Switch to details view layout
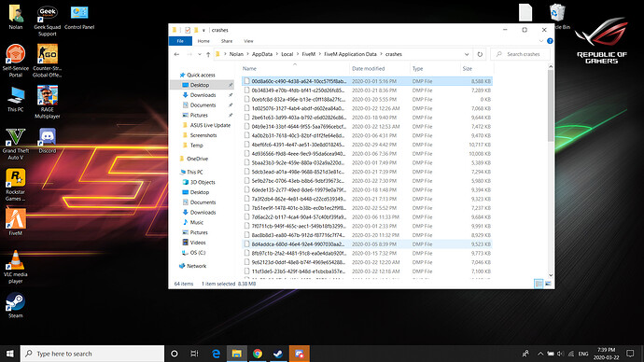 click(539, 284)
